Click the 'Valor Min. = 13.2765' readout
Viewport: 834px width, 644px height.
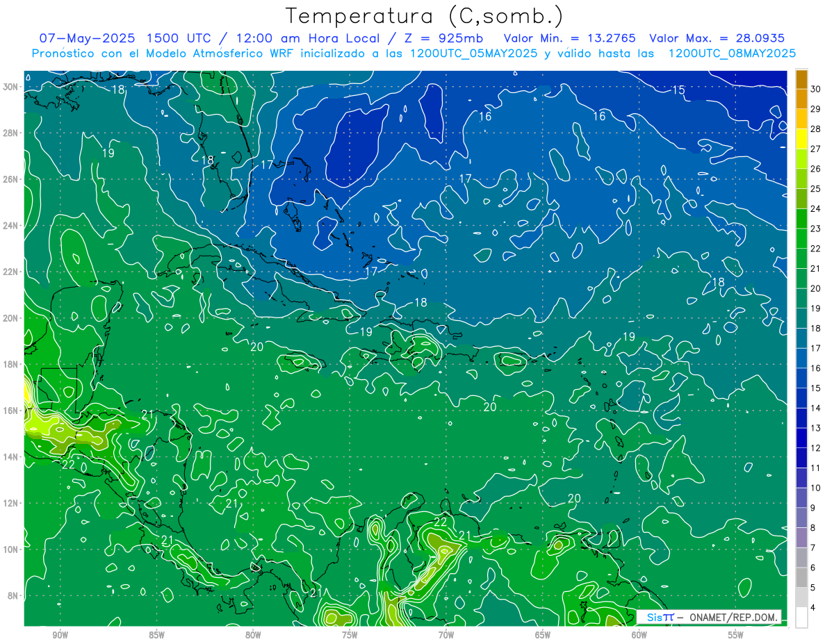coord(569,38)
